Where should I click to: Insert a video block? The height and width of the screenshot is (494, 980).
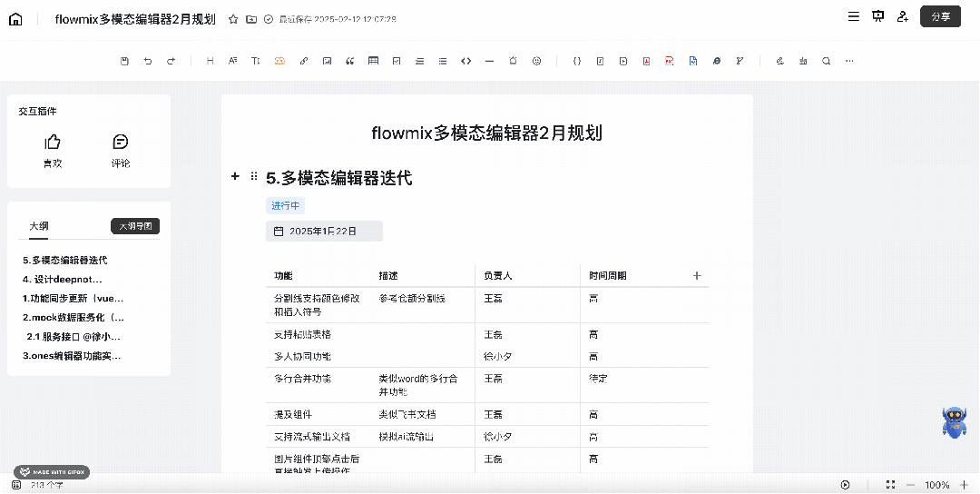pyautogui.click(x=623, y=61)
